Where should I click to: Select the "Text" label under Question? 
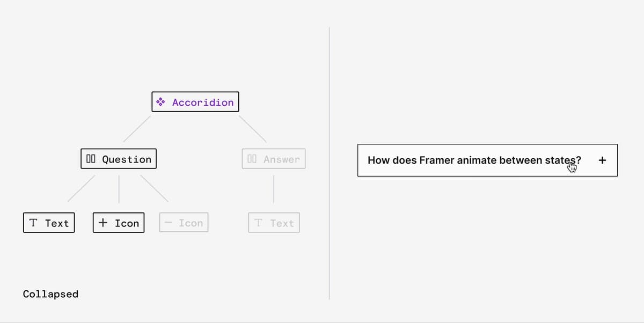pos(57,223)
